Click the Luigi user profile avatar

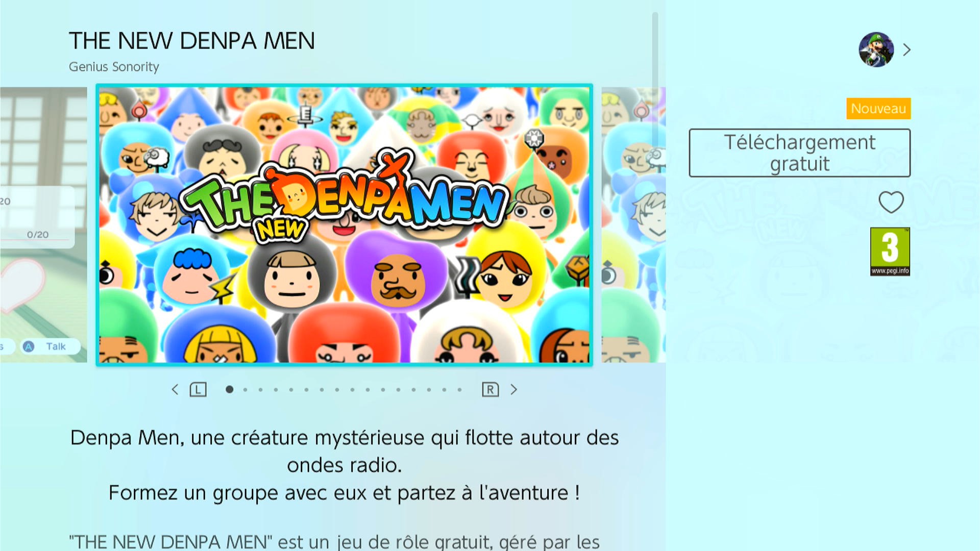click(876, 49)
